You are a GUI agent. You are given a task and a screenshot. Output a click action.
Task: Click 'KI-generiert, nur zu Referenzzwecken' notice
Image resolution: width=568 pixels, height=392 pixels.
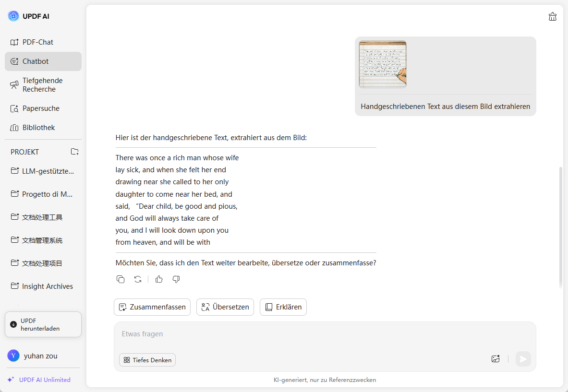tap(325, 380)
